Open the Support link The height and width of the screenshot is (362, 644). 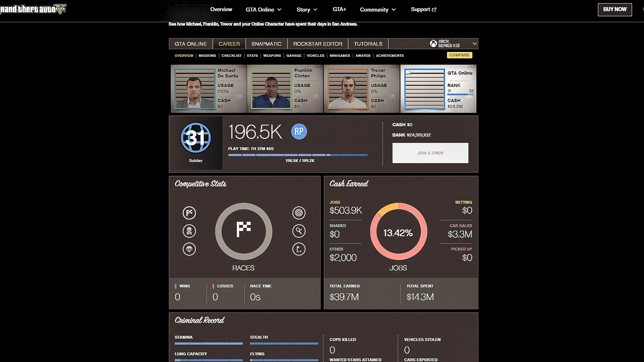coord(424,10)
